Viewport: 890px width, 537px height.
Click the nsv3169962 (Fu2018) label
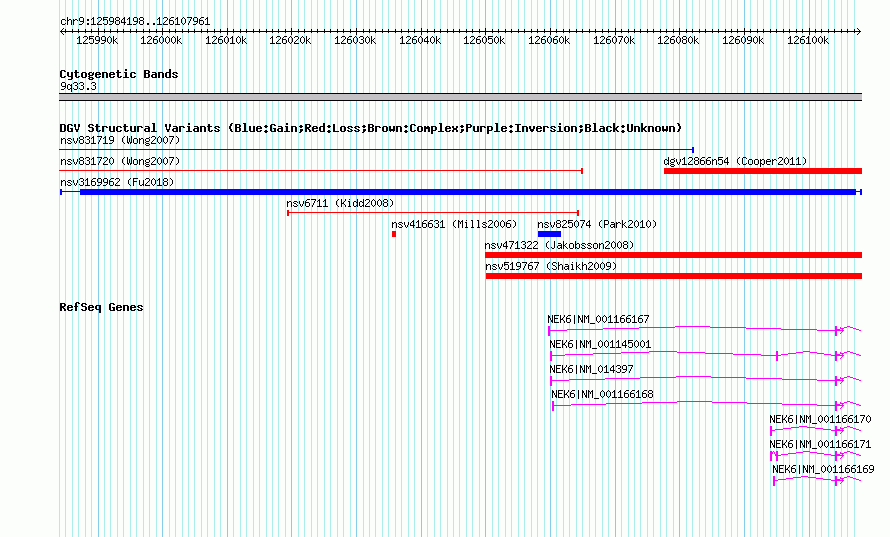(117, 182)
